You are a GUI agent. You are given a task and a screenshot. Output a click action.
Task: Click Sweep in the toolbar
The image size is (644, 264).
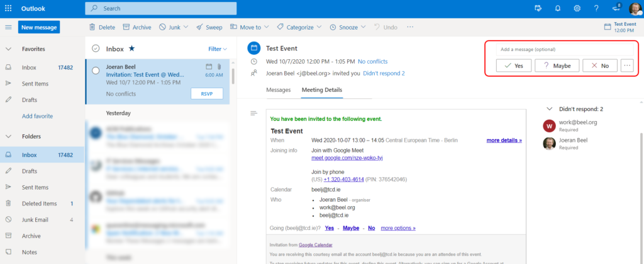(x=209, y=27)
